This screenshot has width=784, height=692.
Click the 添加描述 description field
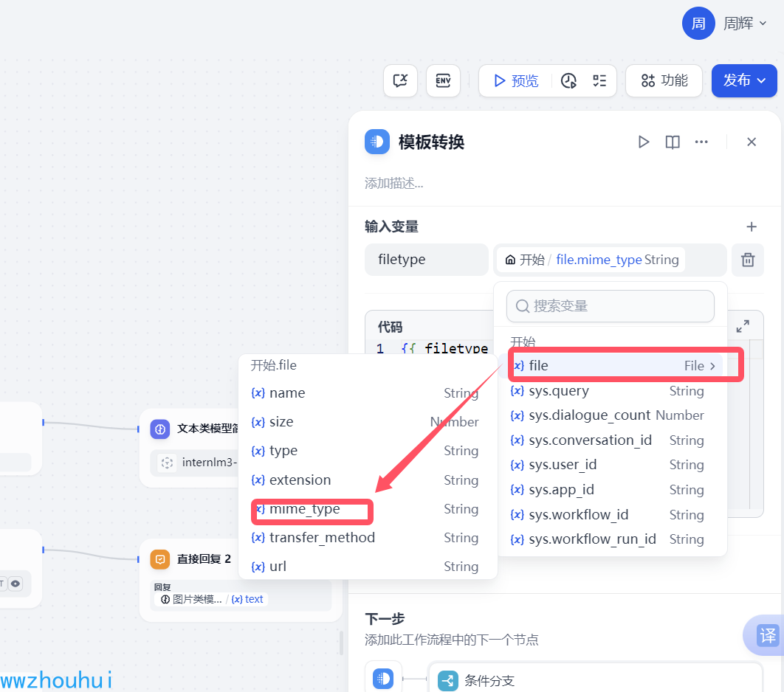[394, 184]
